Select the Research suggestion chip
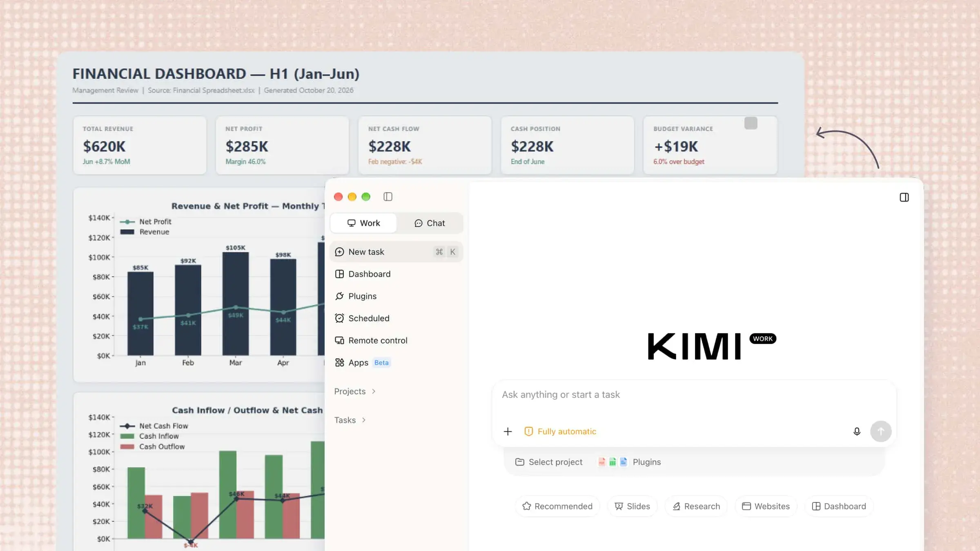Viewport: 980px width, 551px height. tap(696, 506)
